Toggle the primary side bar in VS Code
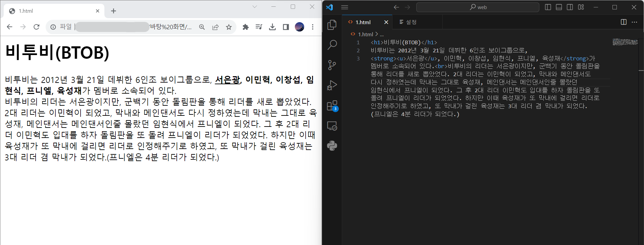Viewport: 644px width, 245px height. [548, 7]
